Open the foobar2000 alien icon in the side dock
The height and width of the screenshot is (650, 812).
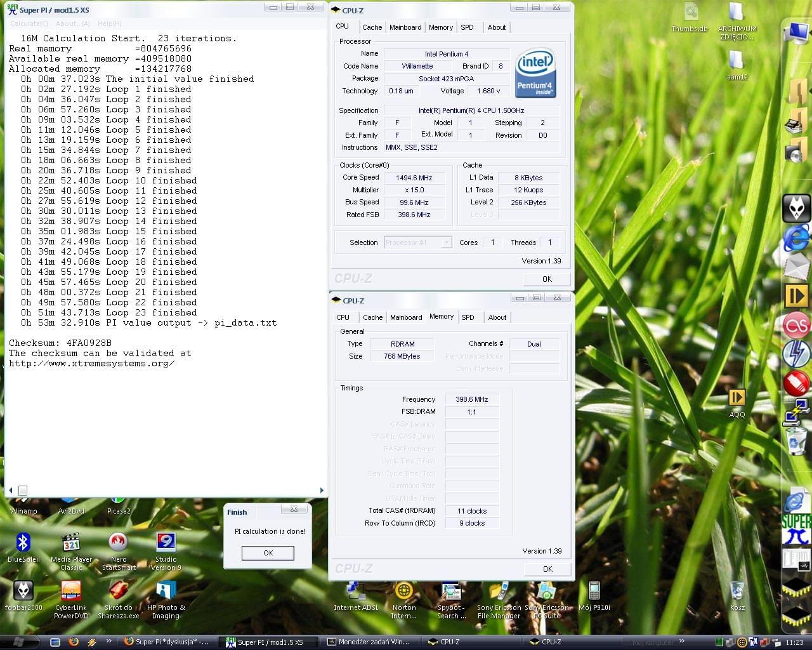pyautogui.click(x=796, y=208)
